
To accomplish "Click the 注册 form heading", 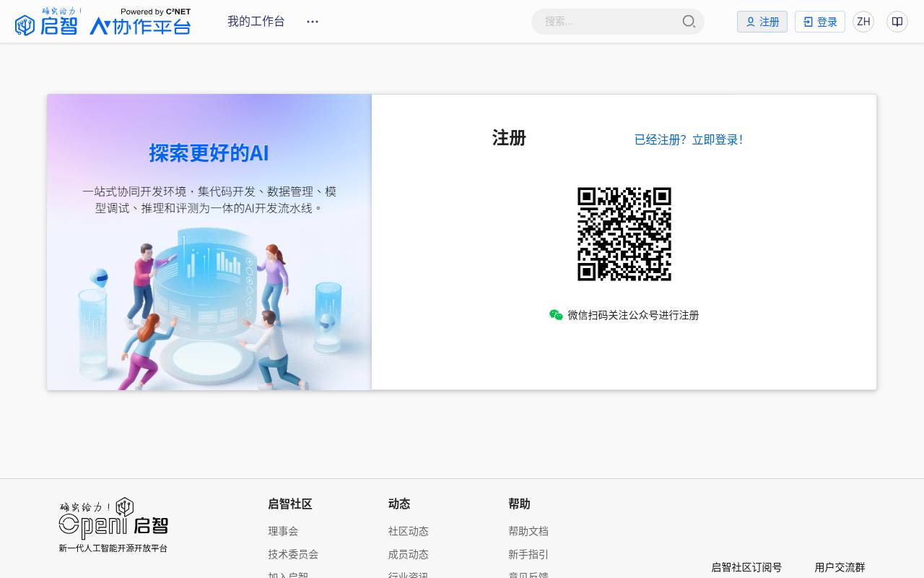I will tap(509, 138).
